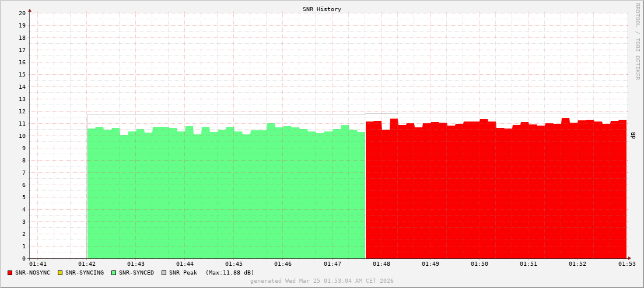Select the SNR-NOSYNC legend label
644x288 pixels.
pyautogui.click(x=33, y=273)
